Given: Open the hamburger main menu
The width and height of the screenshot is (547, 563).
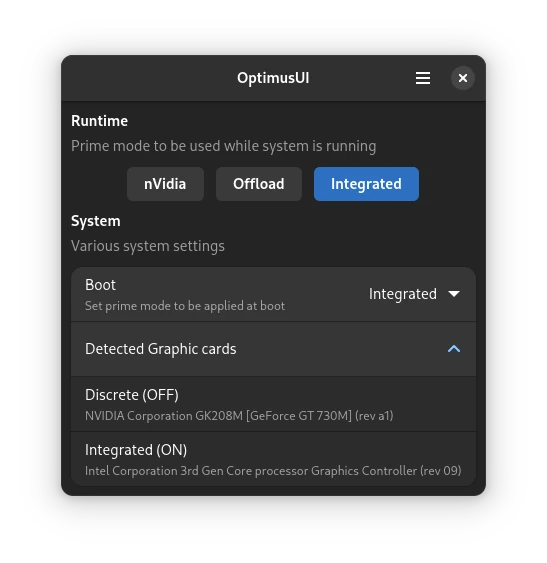Looking at the screenshot, I should tap(423, 78).
